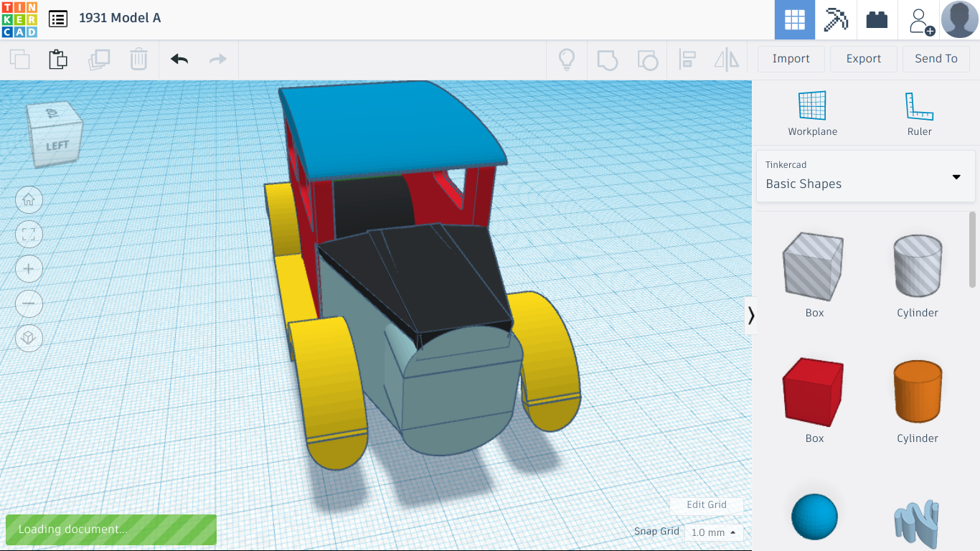The width and height of the screenshot is (980, 551).
Task: Click the Delete trash icon
Action: coord(138,60)
